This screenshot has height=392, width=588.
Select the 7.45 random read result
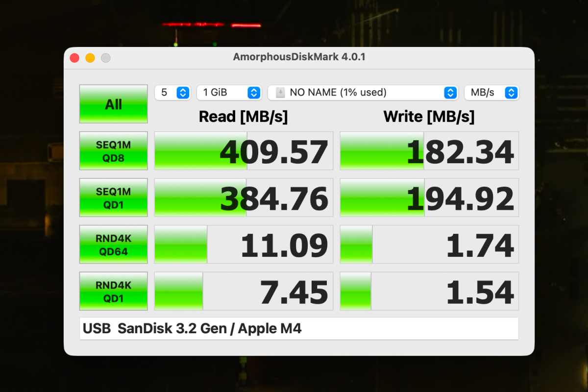pyautogui.click(x=244, y=292)
